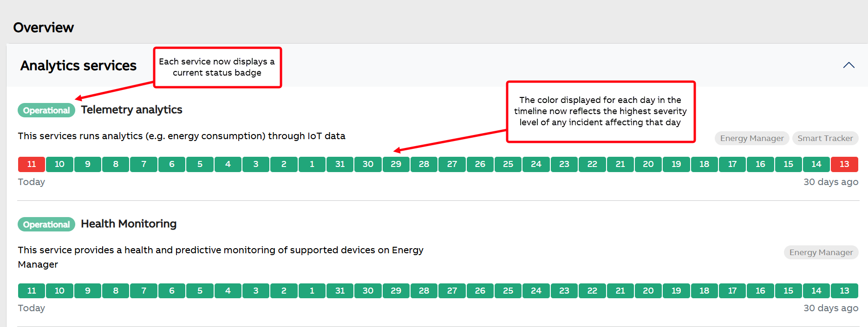Screen dimensions: 868x327
Task: Select day 20 in Telemetry analytics timeline
Action: point(648,164)
